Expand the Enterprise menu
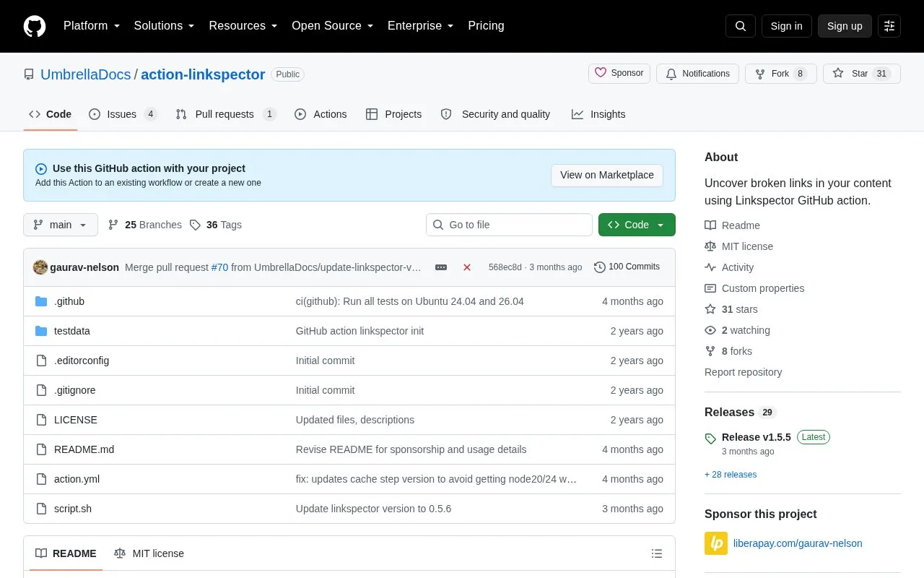 421,26
